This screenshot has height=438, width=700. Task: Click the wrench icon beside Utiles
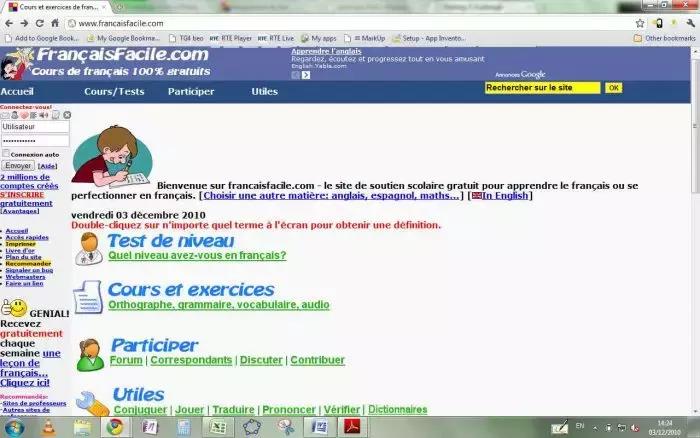click(x=92, y=403)
